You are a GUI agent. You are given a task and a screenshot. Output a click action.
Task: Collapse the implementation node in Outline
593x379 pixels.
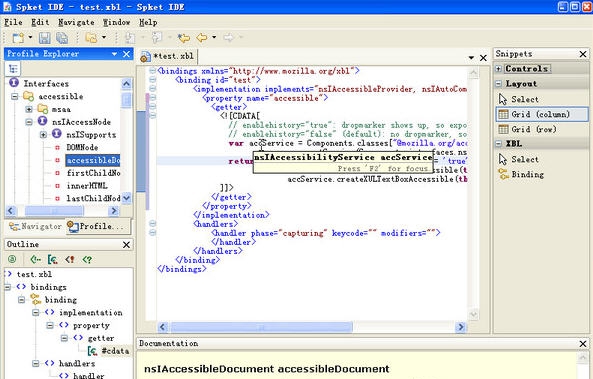(36, 312)
